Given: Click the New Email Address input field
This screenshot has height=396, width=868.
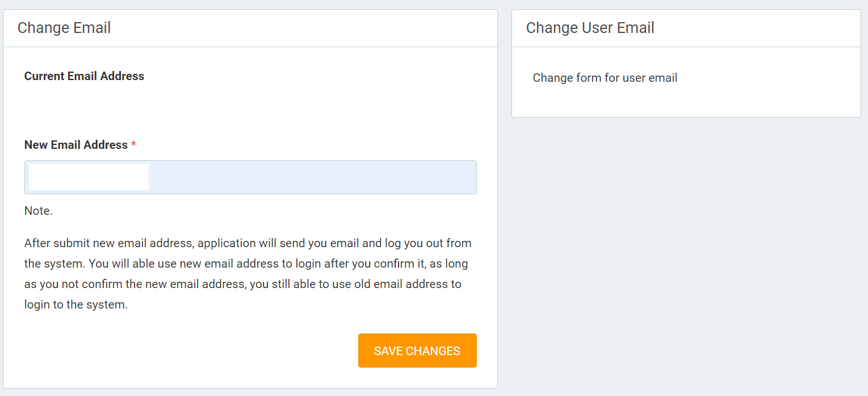Looking at the screenshot, I should coord(250,177).
